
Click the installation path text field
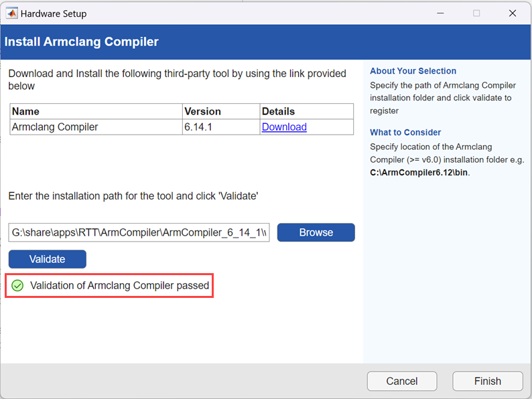(x=139, y=232)
